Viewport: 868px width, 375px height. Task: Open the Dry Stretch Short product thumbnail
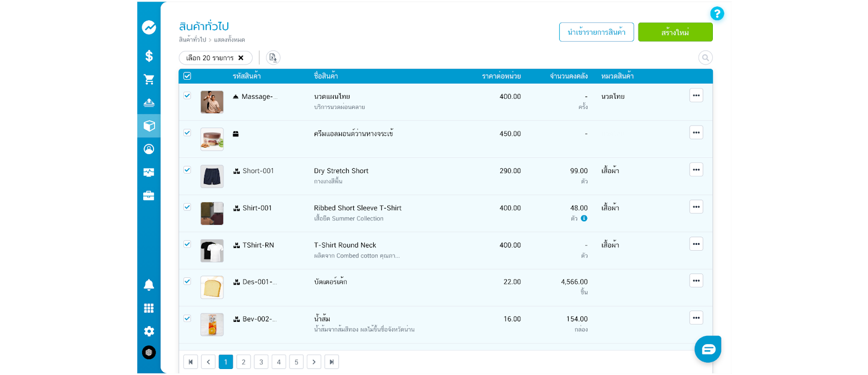pyautogui.click(x=212, y=176)
